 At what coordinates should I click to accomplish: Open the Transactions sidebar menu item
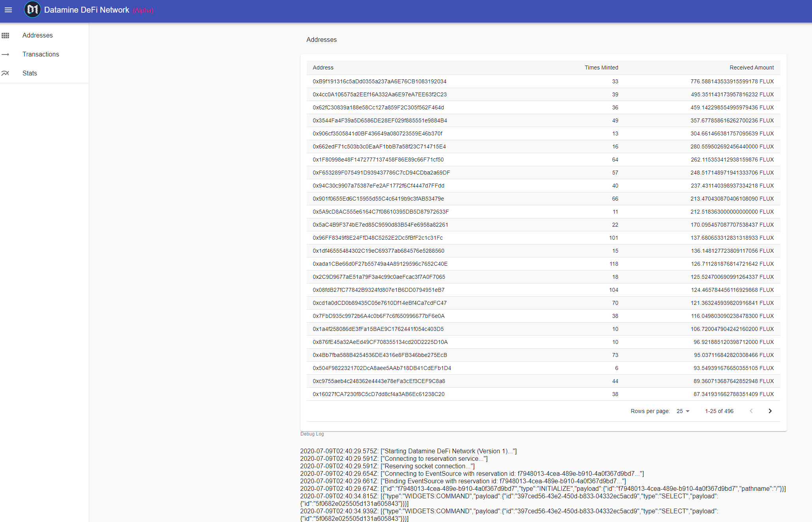pos(44,54)
